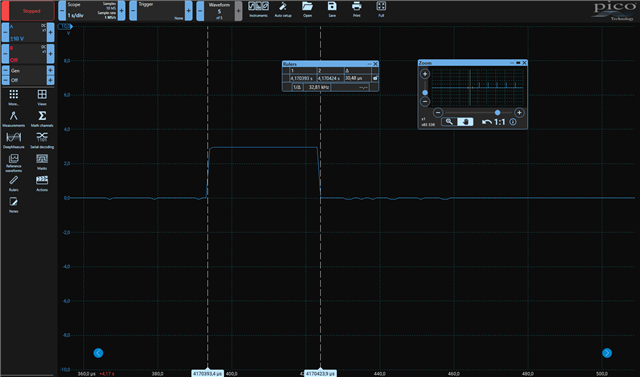Select the Rulers tool in sidebar
The width and height of the screenshot is (640, 377).
point(13,183)
